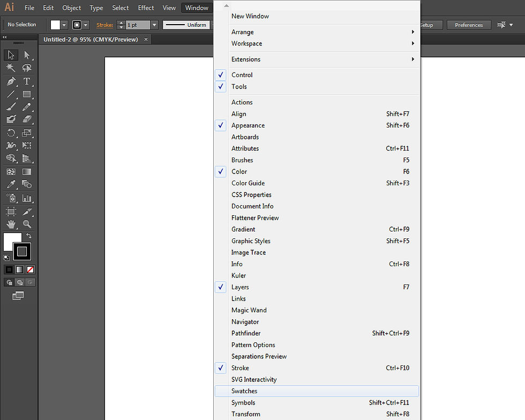Choose the Free Transform tool
525x420 pixels.
[27, 145]
